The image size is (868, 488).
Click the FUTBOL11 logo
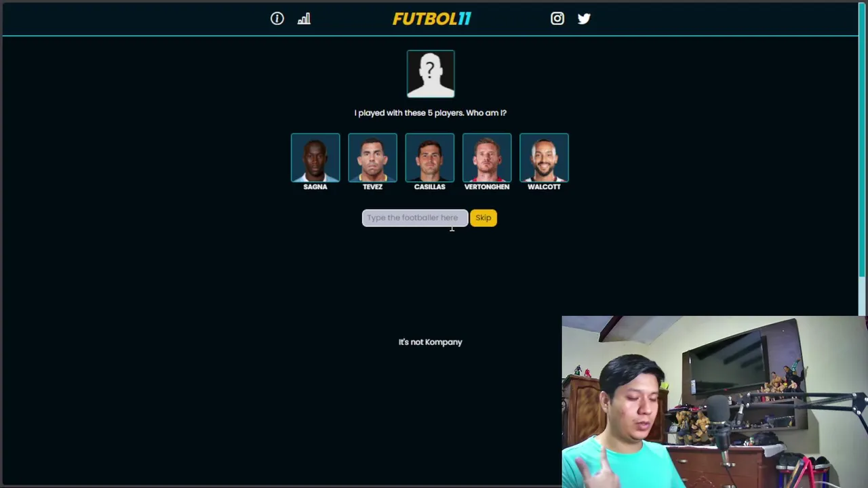[431, 19]
